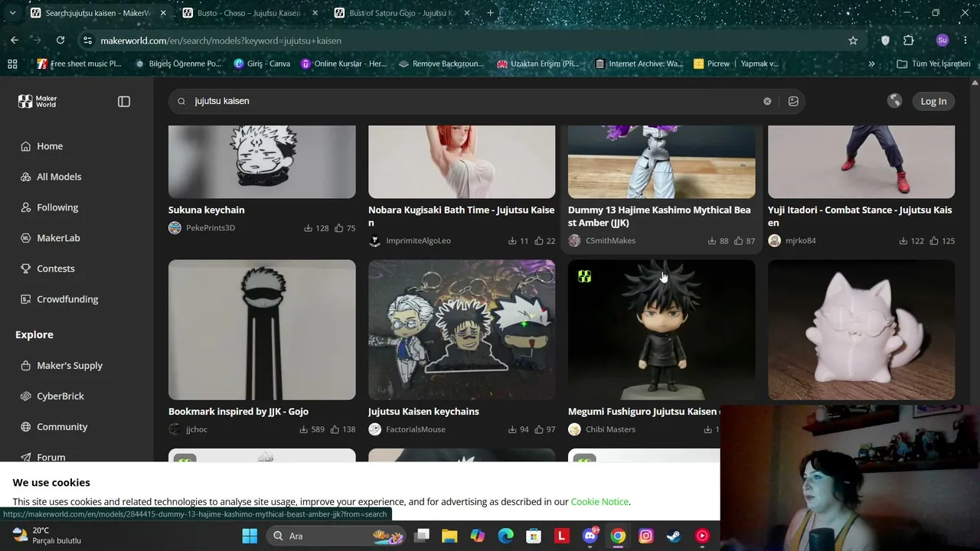Open the Jujutsu Kaisen keychains thumbnail

click(x=462, y=330)
